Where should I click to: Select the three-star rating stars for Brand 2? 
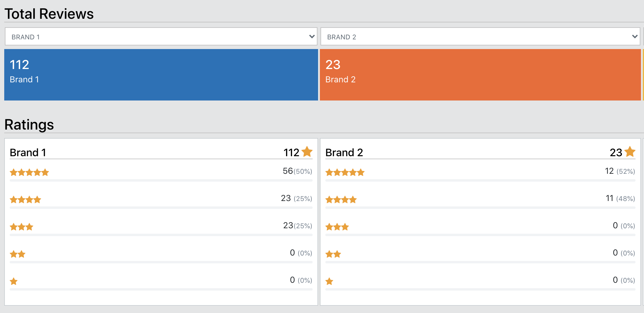click(x=337, y=226)
